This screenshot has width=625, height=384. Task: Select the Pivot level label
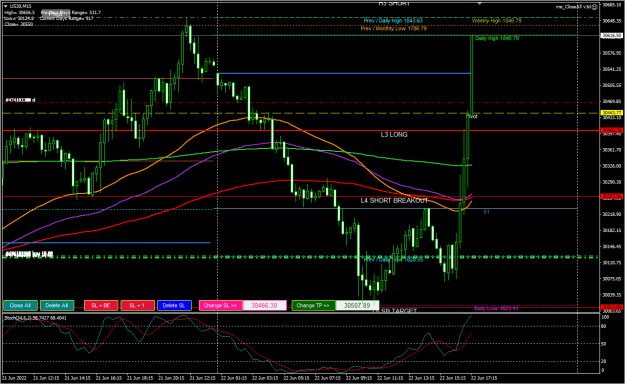point(472,116)
